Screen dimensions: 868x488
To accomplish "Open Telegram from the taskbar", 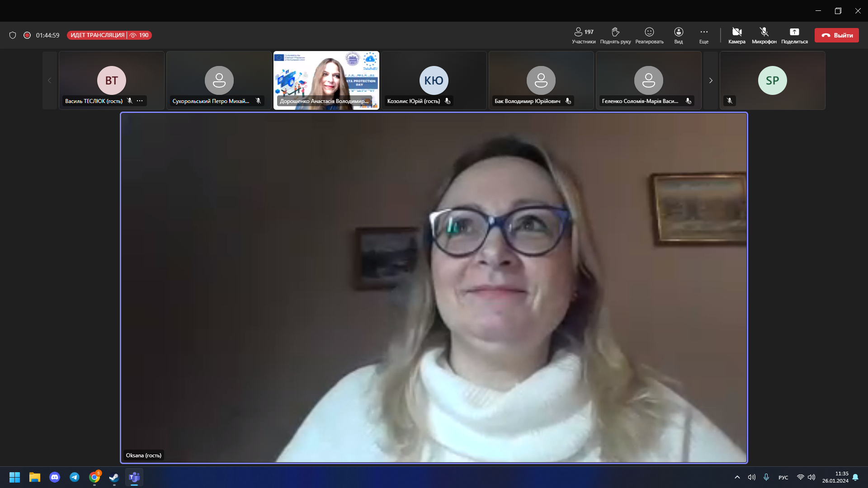I will click(75, 477).
